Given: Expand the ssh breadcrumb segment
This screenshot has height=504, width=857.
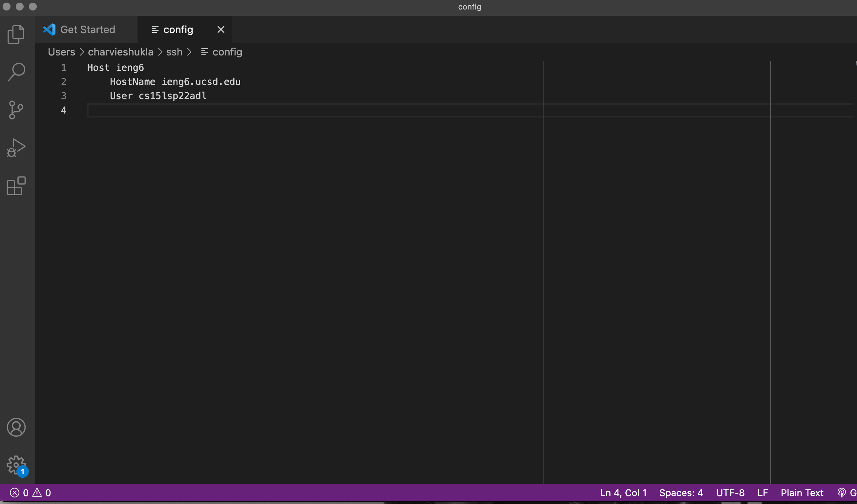Looking at the screenshot, I should pos(174,52).
